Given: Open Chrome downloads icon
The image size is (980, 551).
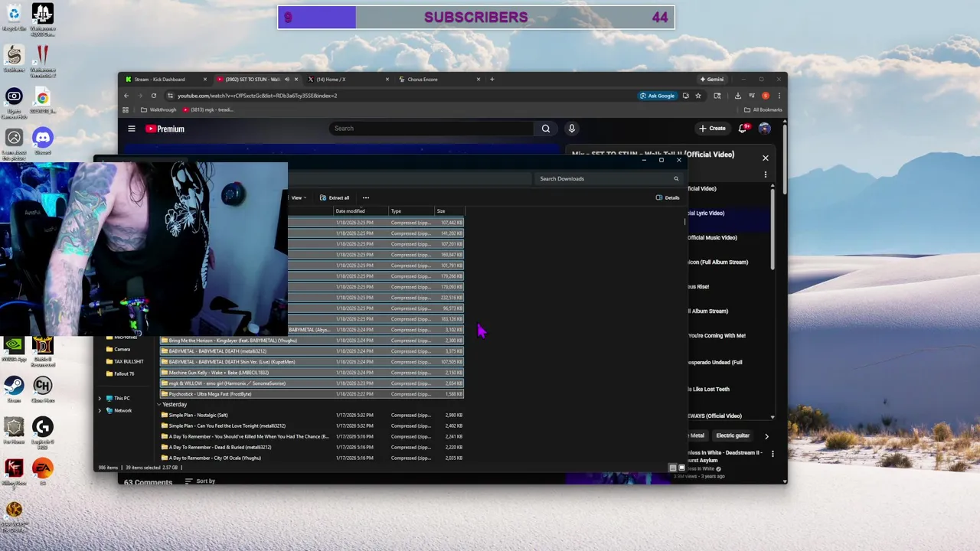Looking at the screenshot, I should (x=737, y=96).
